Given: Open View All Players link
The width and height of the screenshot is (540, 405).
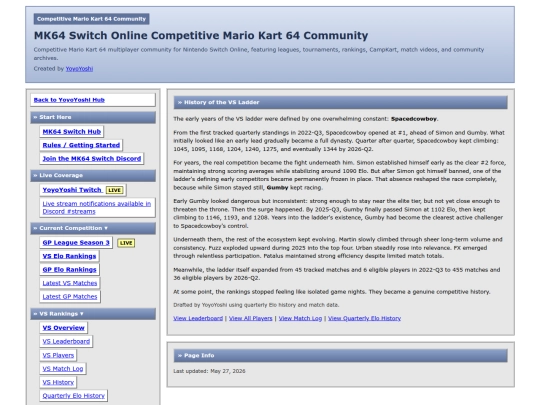Looking at the screenshot, I should click(x=251, y=318).
